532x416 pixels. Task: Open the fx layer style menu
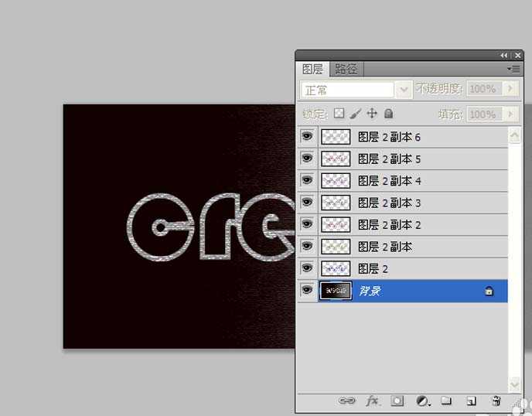click(373, 401)
